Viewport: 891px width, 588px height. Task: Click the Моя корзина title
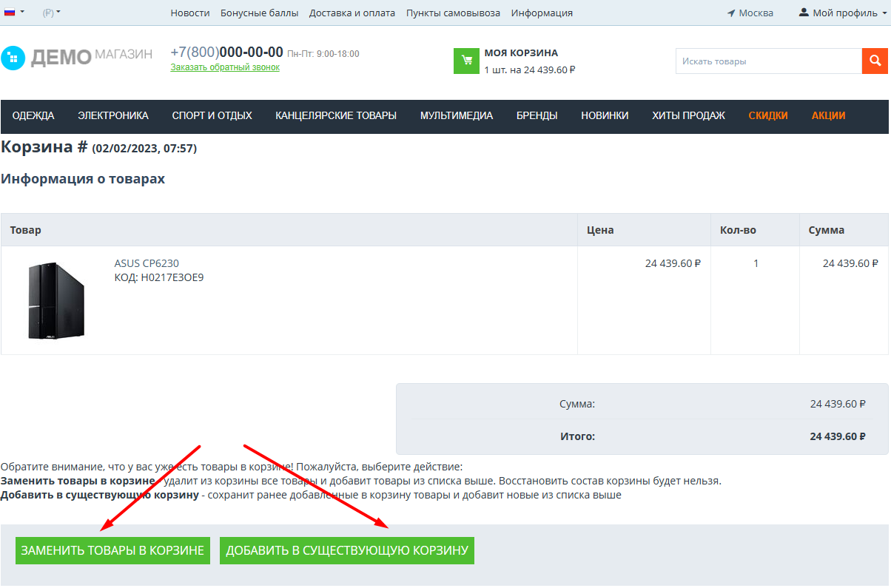tap(521, 53)
